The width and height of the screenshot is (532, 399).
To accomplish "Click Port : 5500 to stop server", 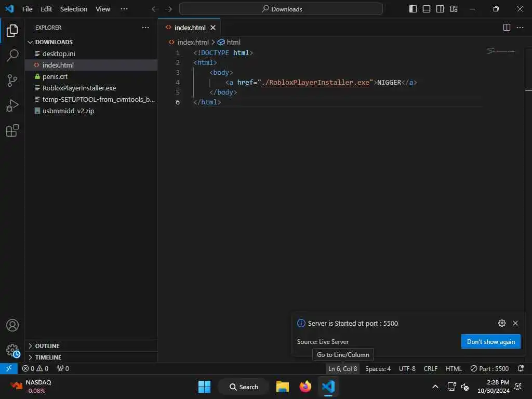I will tap(489, 368).
